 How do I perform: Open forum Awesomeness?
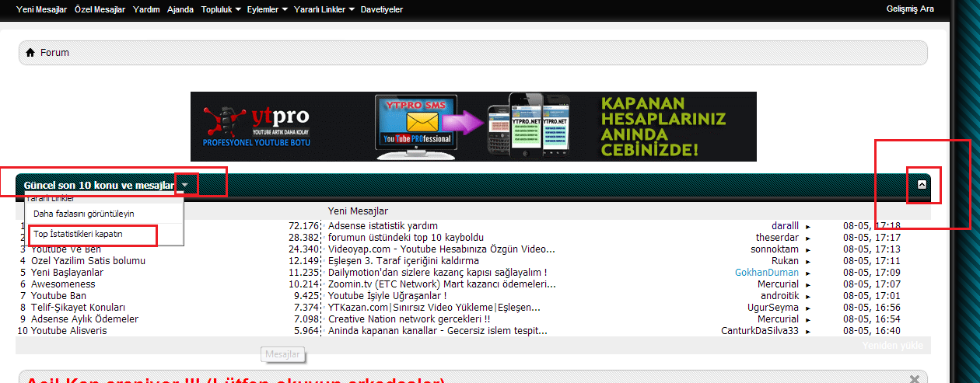click(63, 284)
